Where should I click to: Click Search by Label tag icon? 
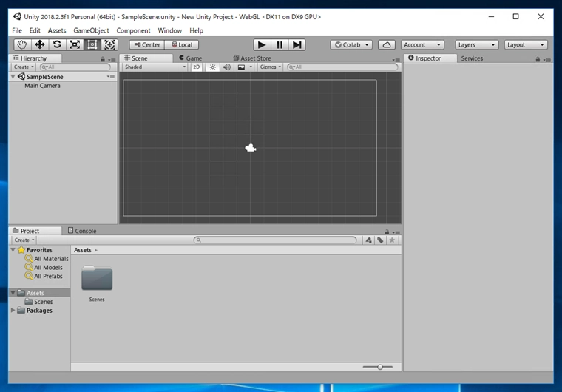[380, 240]
